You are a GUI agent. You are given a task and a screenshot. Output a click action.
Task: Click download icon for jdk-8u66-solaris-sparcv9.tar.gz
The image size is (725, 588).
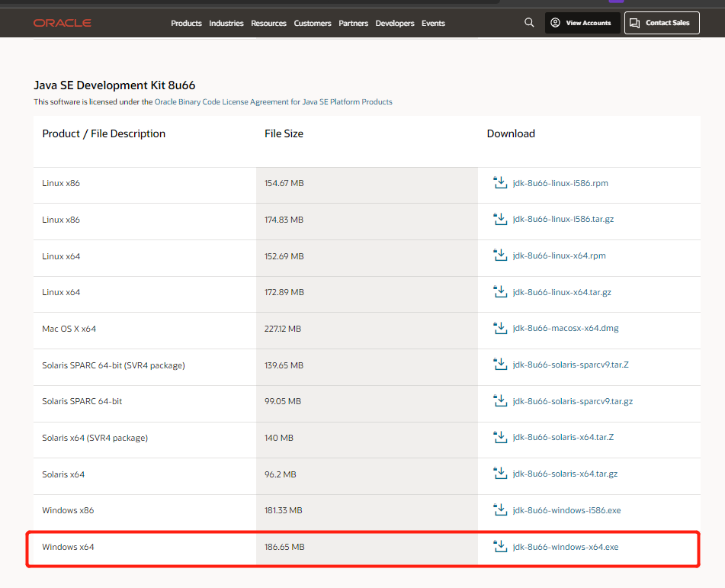[x=500, y=401]
